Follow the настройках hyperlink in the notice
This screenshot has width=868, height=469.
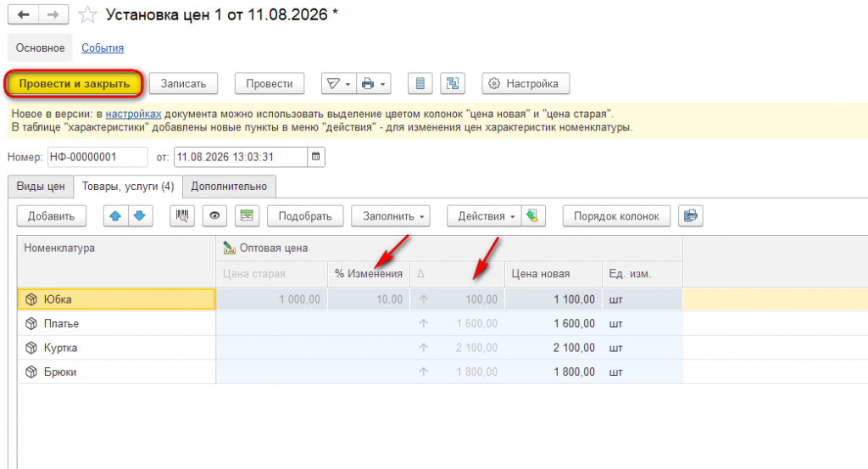click(x=133, y=114)
